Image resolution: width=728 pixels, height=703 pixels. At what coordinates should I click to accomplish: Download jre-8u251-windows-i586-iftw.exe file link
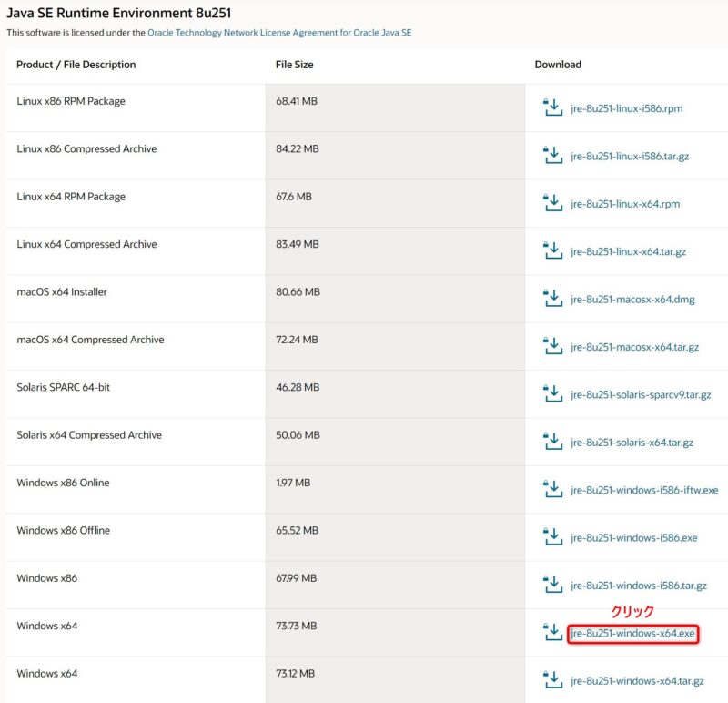coord(644,490)
